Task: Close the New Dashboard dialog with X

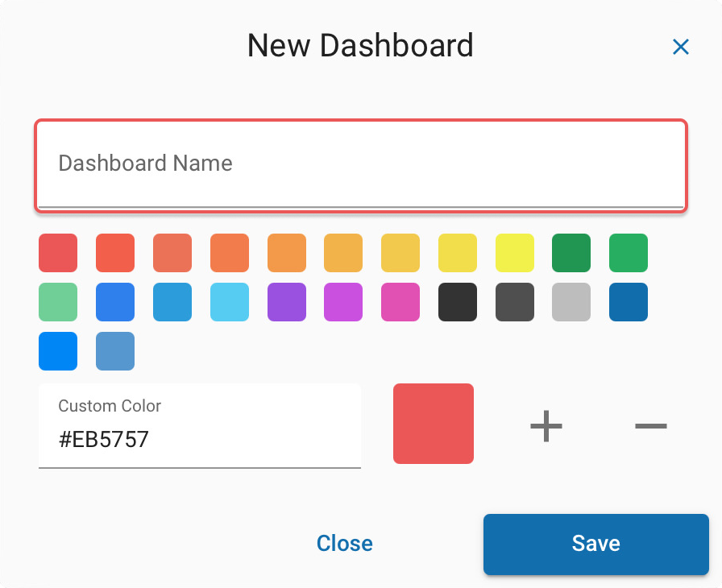Action: [681, 48]
